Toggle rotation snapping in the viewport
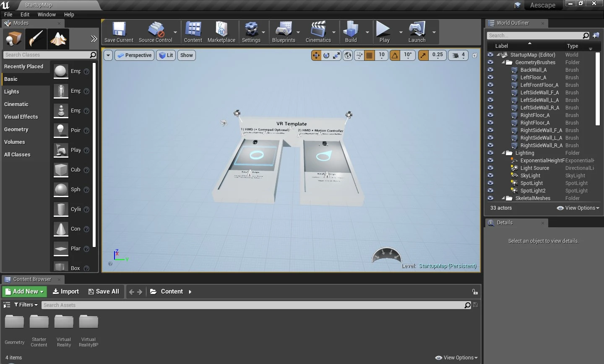The image size is (604, 364). coord(395,55)
